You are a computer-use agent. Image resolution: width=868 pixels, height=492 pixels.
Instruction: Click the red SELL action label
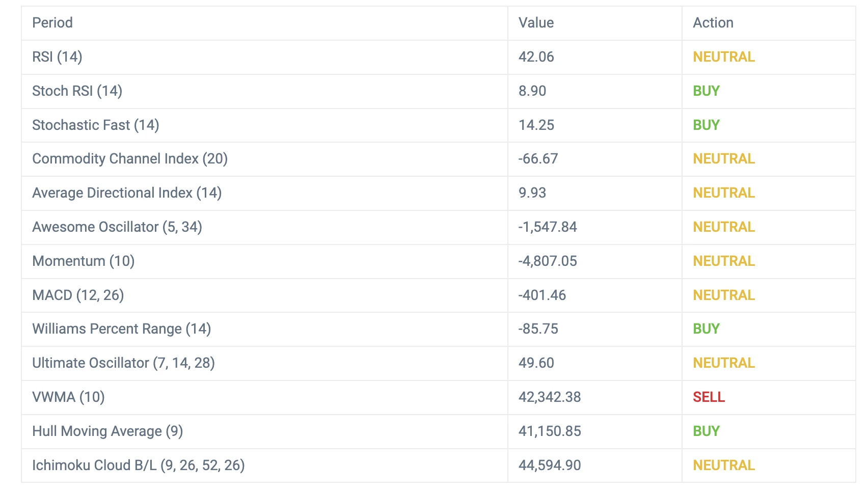[x=709, y=397]
